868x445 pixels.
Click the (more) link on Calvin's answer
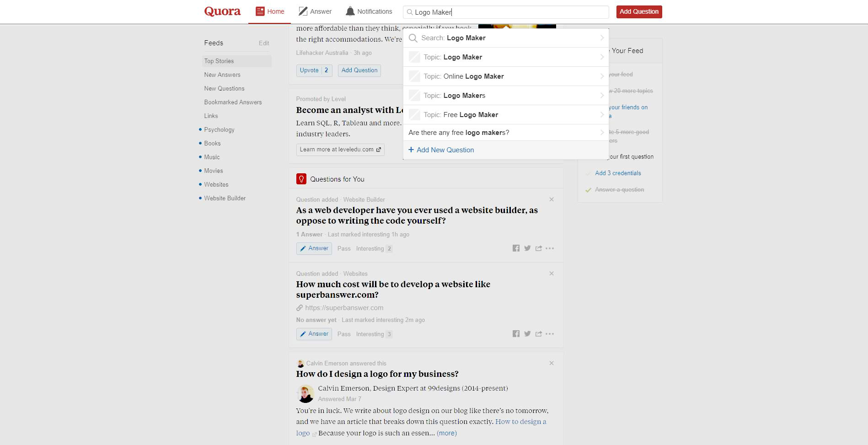(447, 433)
